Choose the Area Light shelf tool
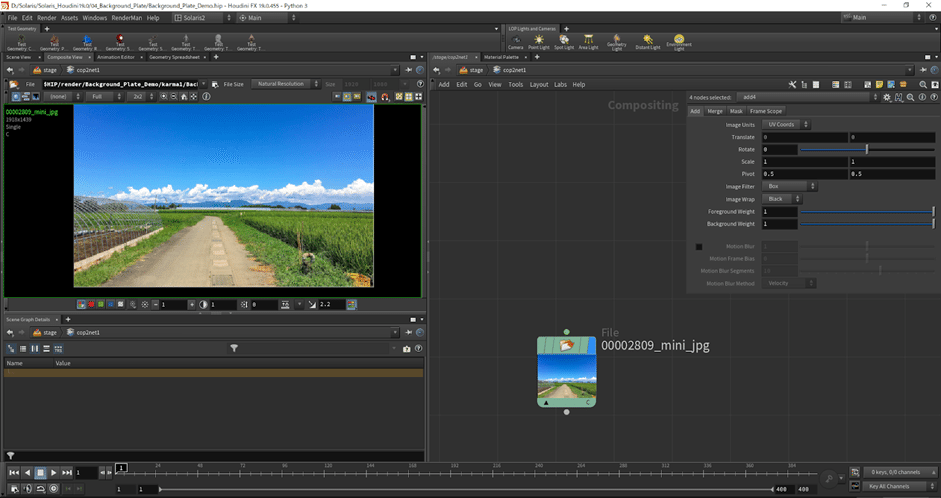The height and width of the screenshot is (498, 941). click(590, 41)
